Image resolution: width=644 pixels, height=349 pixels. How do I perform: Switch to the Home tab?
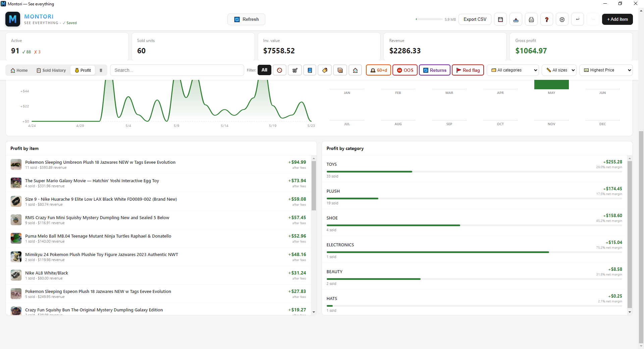point(19,70)
